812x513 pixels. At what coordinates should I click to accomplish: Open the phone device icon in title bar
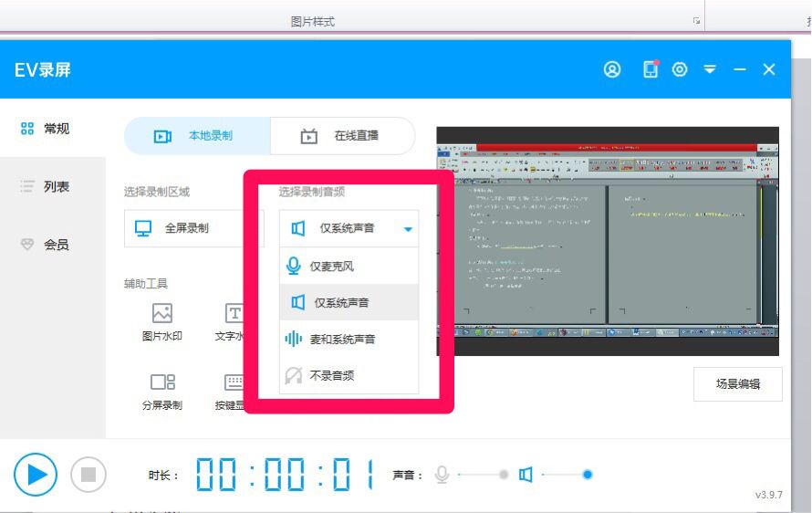pos(651,69)
